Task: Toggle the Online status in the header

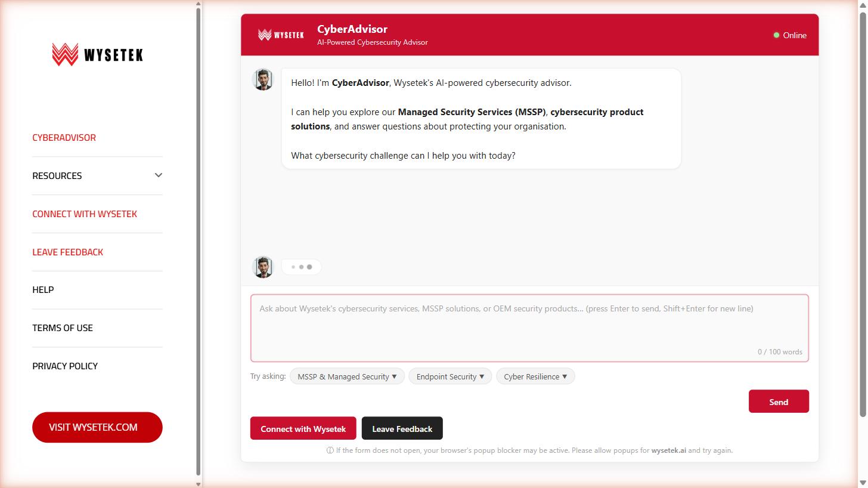Action: (x=790, y=35)
